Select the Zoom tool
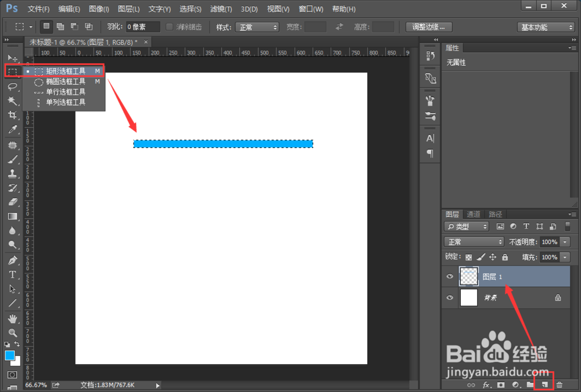The image size is (581, 392). (x=12, y=333)
